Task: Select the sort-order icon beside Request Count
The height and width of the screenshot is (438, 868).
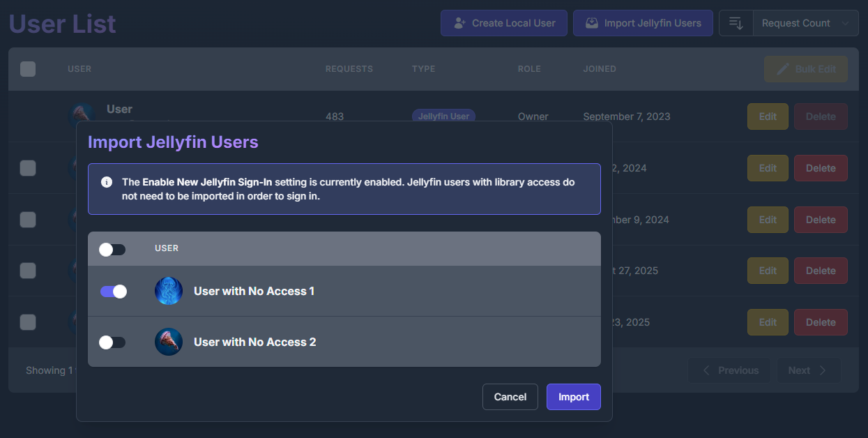Action: [x=736, y=23]
